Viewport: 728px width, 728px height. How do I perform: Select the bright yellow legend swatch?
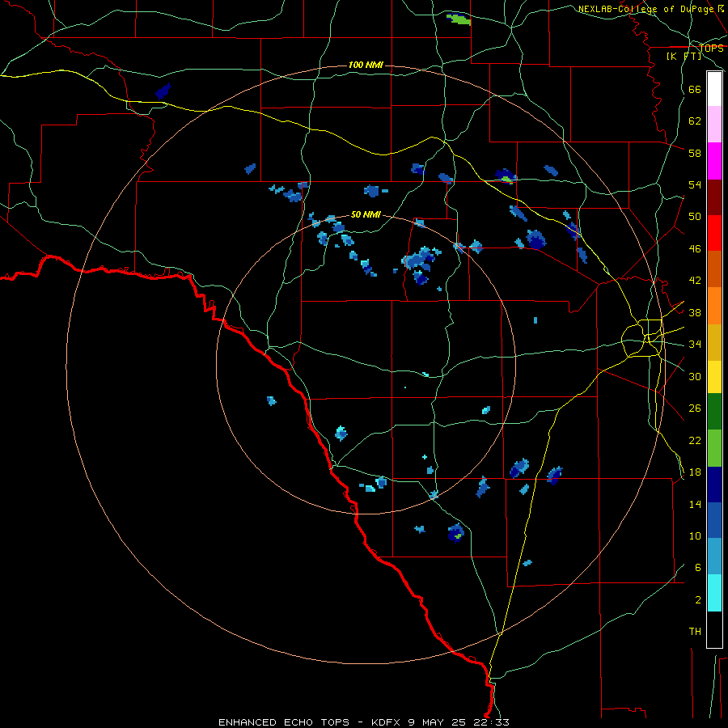click(x=714, y=377)
